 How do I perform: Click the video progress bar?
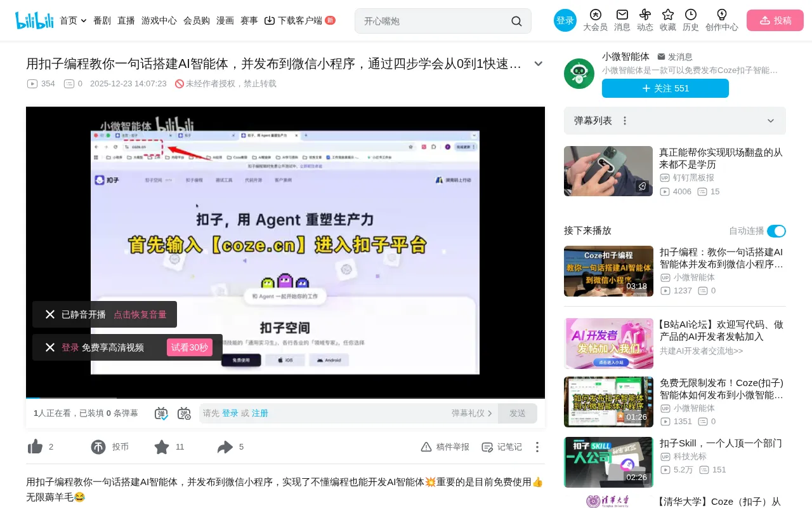pyautogui.click(x=285, y=398)
